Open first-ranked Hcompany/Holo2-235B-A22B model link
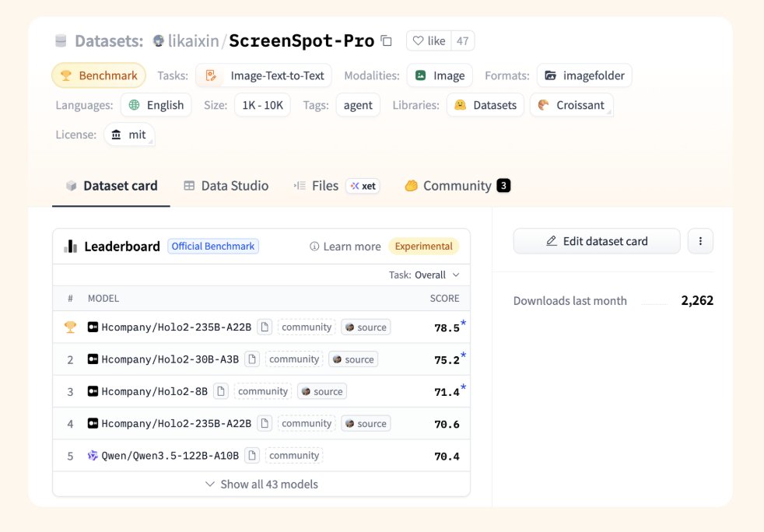 [x=177, y=327]
